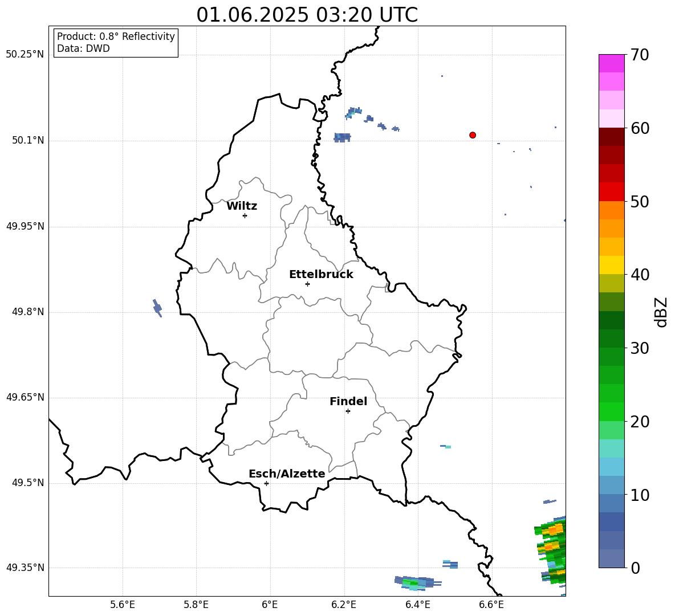Click the magenta top colorbar segment
This screenshot has width=675, height=616.
coord(611,63)
